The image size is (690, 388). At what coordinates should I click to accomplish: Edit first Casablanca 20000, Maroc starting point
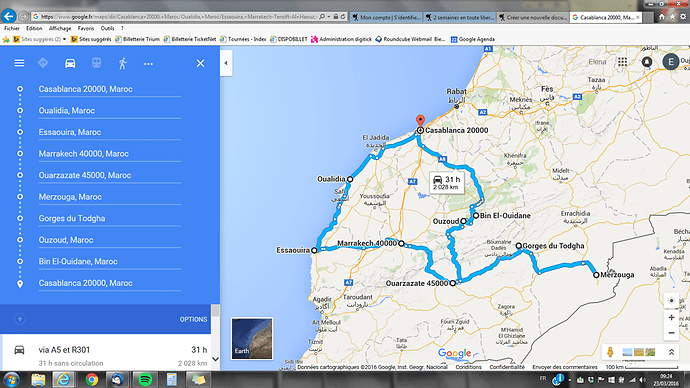point(110,89)
